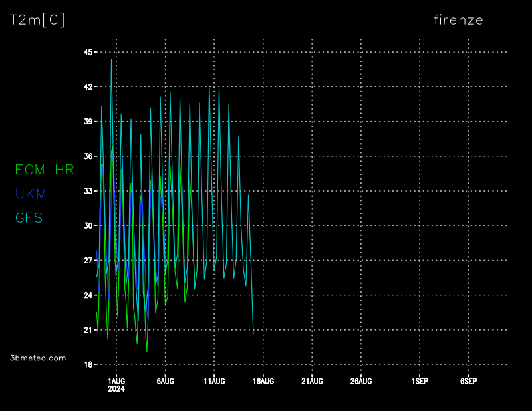Click the 1AUG 2024 date label

(117, 385)
